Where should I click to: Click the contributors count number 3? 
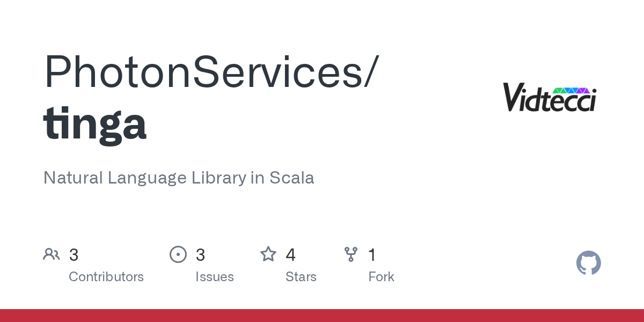(x=74, y=255)
